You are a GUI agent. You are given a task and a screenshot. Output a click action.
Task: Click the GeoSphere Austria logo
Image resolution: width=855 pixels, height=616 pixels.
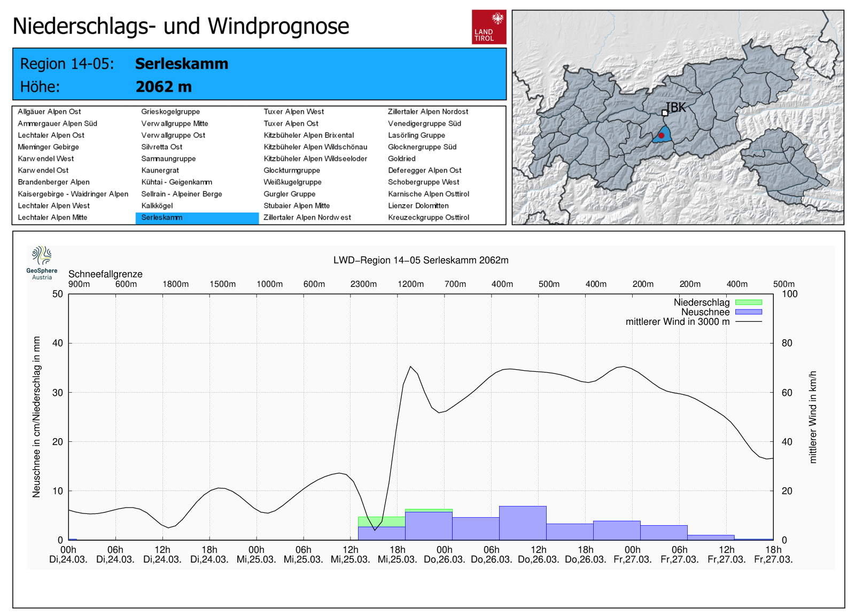(42, 262)
